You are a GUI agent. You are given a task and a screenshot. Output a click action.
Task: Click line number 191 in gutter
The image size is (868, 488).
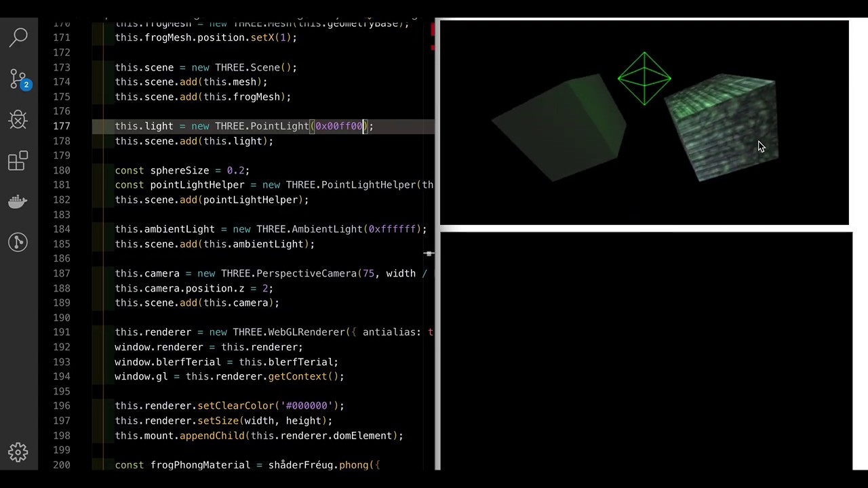coord(62,332)
